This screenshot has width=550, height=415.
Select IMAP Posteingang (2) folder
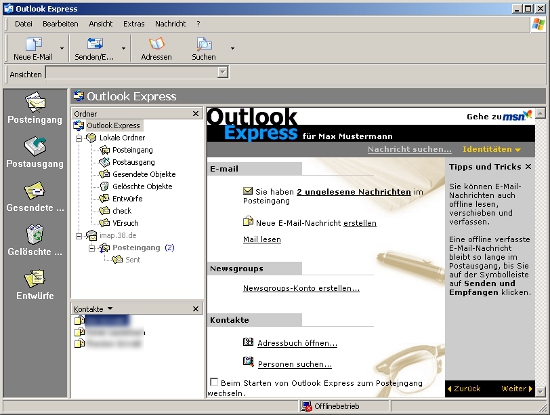(x=143, y=248)
